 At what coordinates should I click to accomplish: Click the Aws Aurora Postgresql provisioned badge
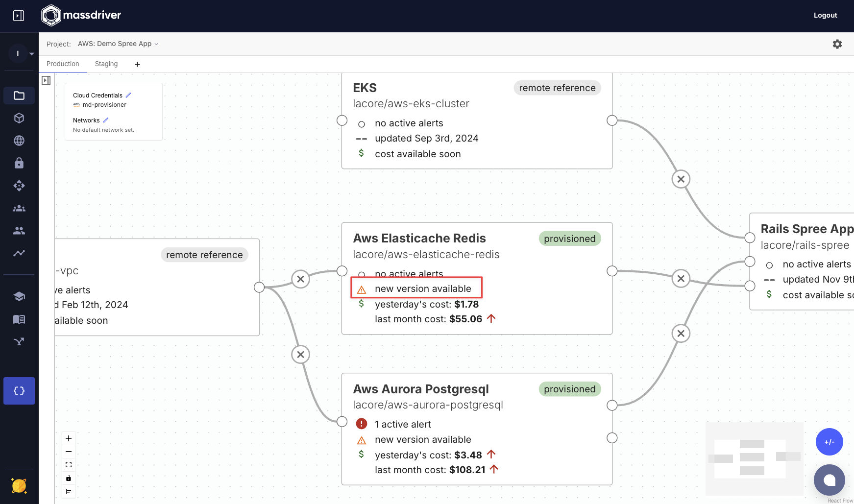pos(570,389)
